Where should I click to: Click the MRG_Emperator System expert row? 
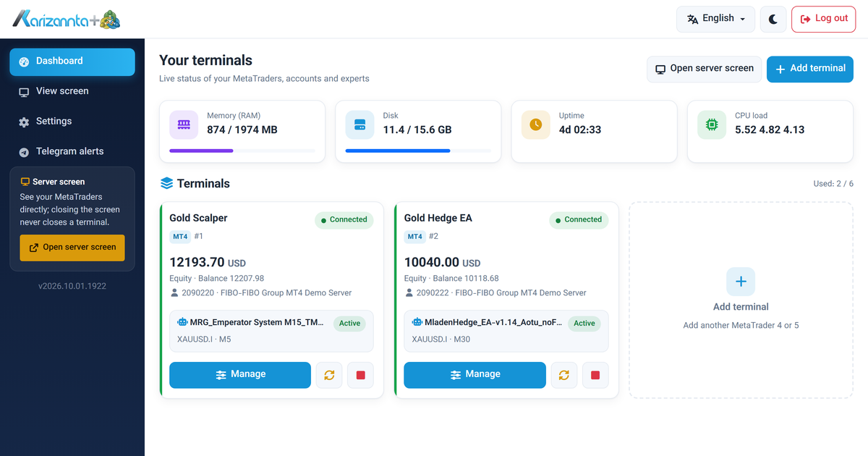click(271, 331)
